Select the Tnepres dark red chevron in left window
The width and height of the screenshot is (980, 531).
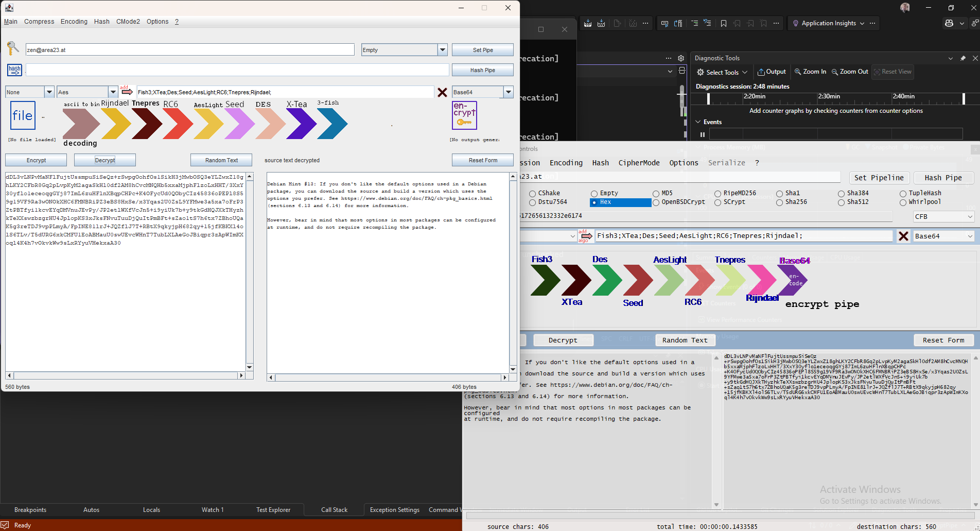click(x=147, y=124)
